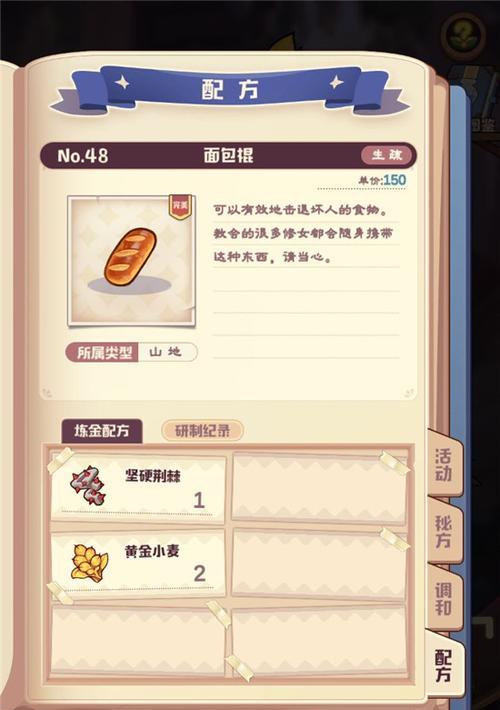Tap the 坚硬荆棘 quantity 1
Viewport: 500px width, 710px height.
199,500
